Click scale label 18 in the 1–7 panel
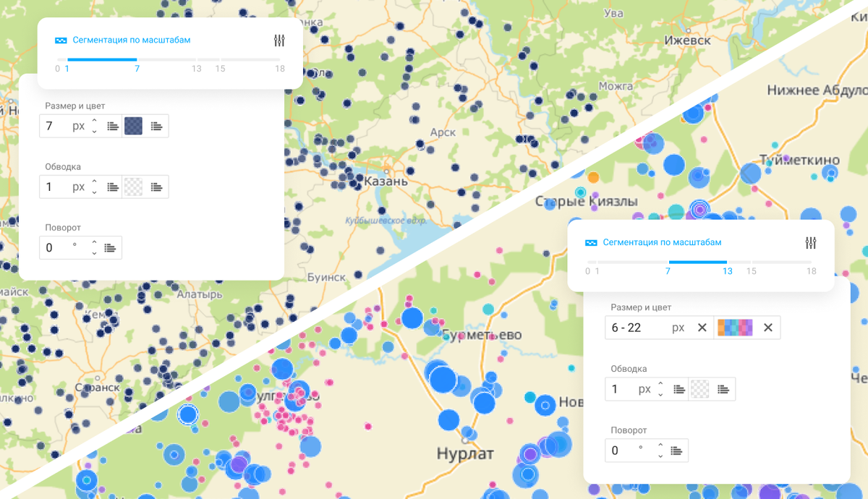The image size is (868, 499). click(280, 69)
